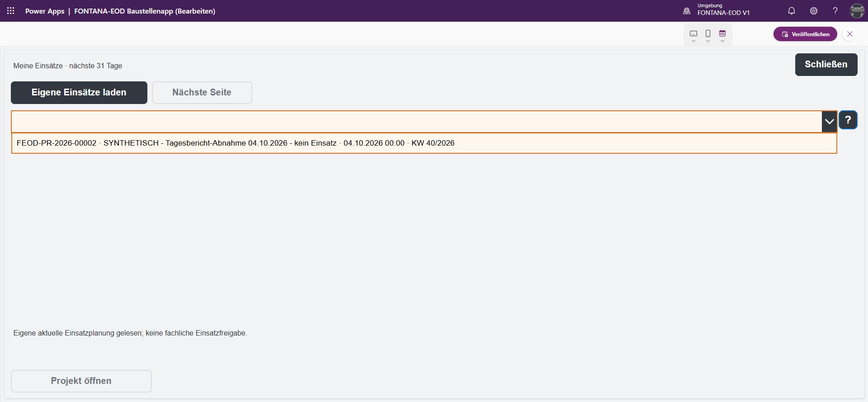The height and width of the screenshot is (402, 868).
Task: Click Veröffentlichen to publish
Action: point(805,34)
